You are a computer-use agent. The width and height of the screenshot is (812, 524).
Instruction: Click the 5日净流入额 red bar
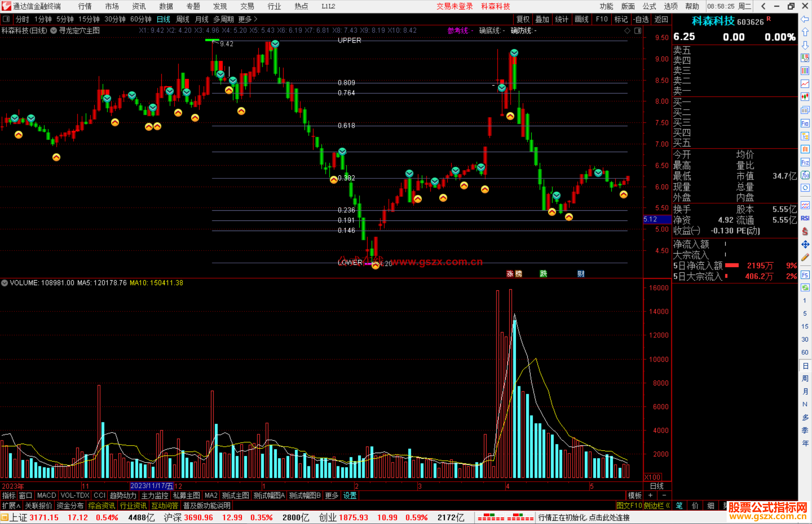(732, 266)
